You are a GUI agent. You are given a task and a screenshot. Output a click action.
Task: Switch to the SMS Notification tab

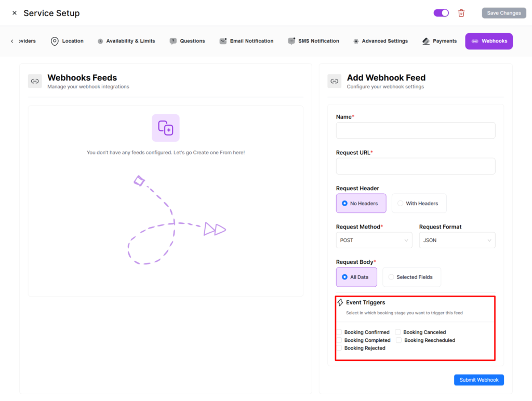point(313,41)
